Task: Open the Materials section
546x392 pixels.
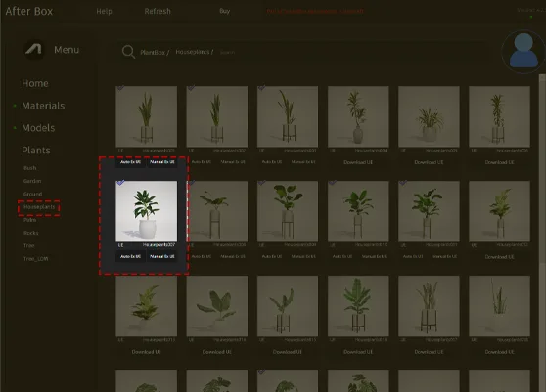Action: 43,106
